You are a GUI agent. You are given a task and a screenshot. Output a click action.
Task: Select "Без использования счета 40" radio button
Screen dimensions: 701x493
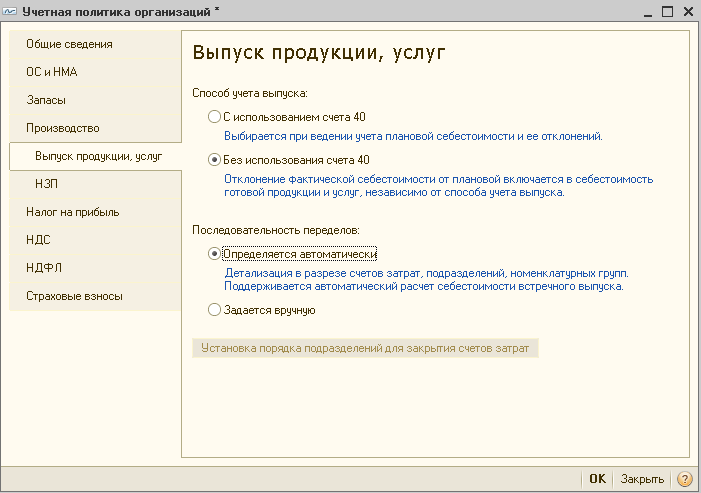(214, 160)
